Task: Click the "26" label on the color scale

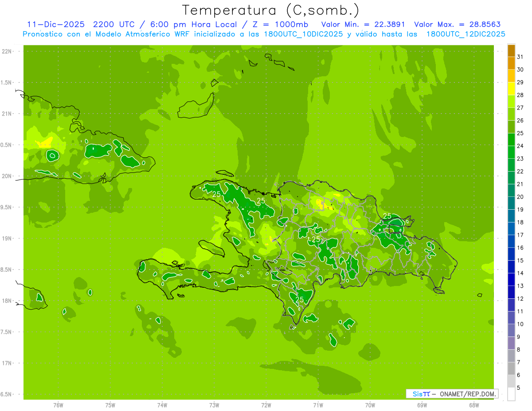Action: [x=520, y=121]
